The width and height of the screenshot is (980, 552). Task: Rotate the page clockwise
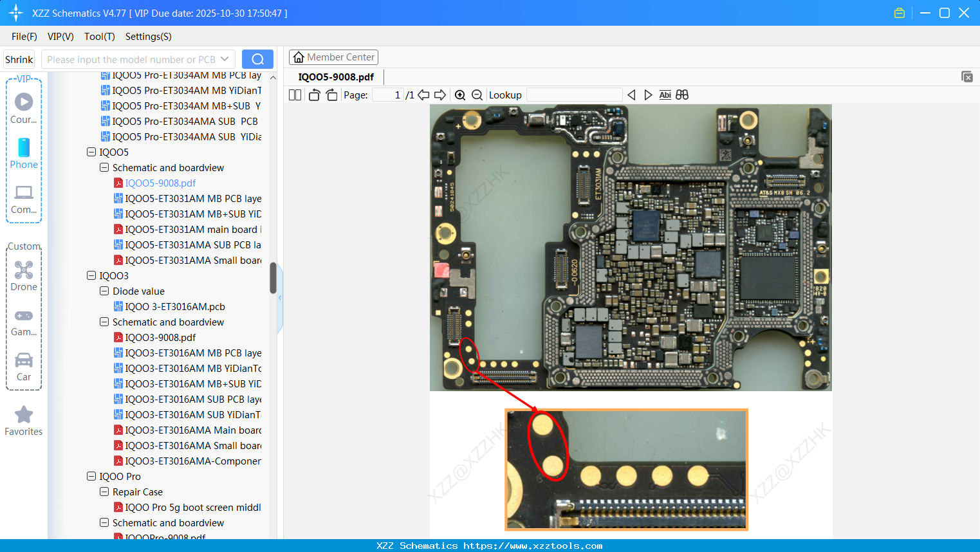coord(331,95)
